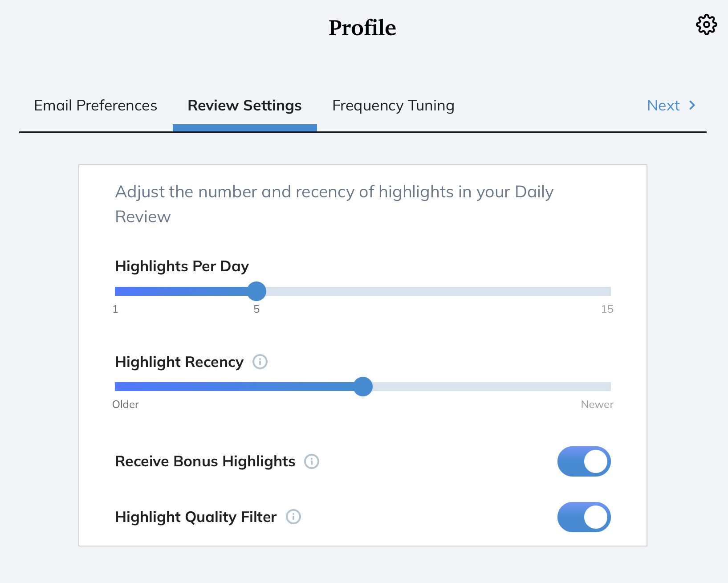Screen dimensions: 728x583
Task: Click the Highlights Per Day slider handle
Action: (256, 291)
